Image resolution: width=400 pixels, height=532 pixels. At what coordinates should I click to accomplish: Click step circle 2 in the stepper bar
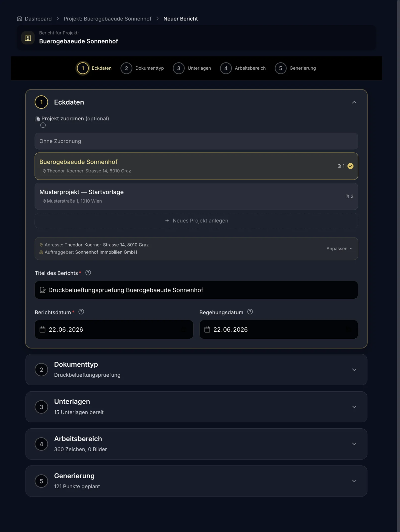tap(126, 68)
